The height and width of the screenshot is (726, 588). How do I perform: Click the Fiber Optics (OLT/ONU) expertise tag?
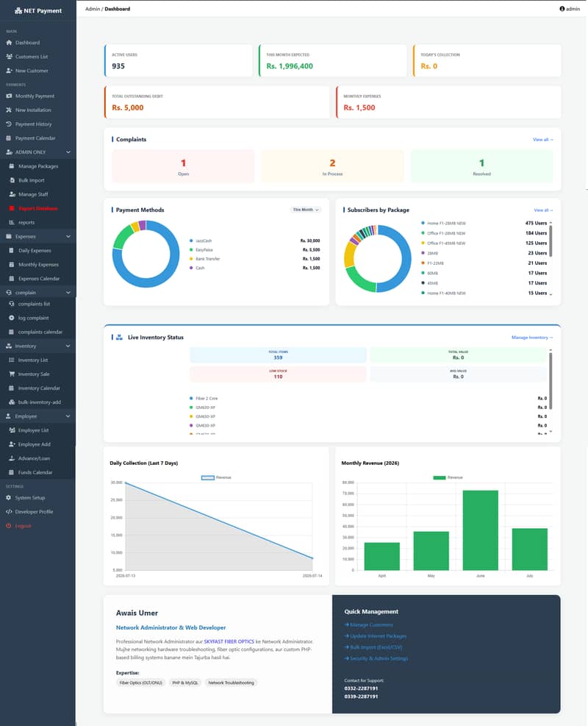[140, 683]
